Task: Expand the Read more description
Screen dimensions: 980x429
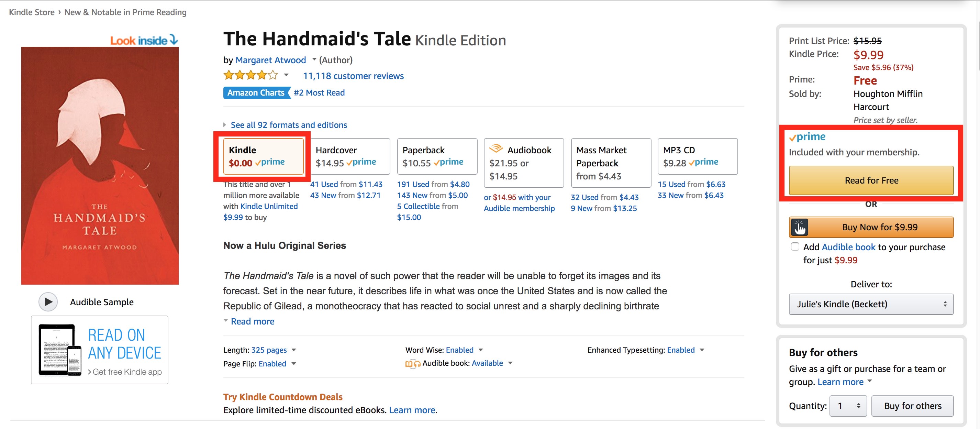Action: (252, 321)
